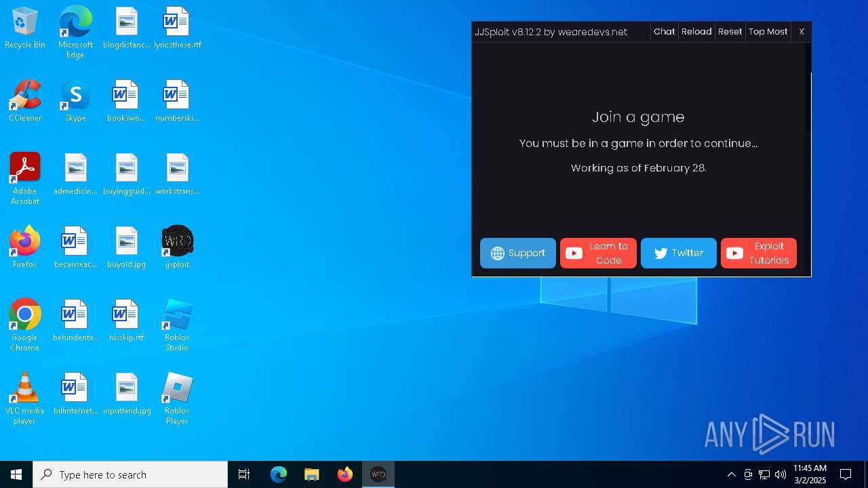Select the bookswo... Word document

[126, 102]
